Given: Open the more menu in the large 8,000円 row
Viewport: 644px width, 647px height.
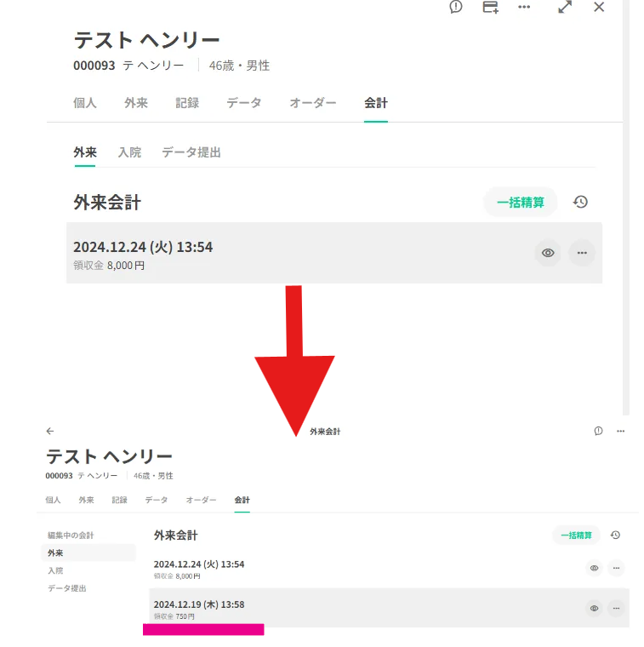Looking at the screenshot, I should click(582, 253).
